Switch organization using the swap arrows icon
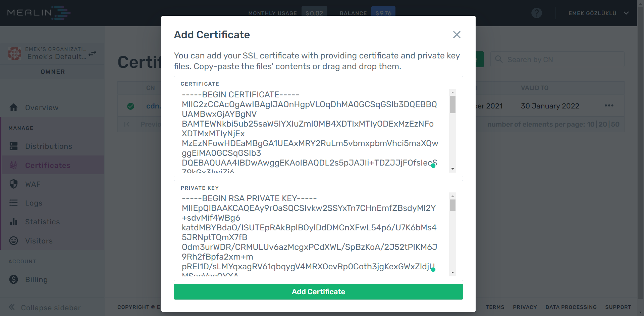This screenshot has height=316, width=644. (x=92, y=53)
